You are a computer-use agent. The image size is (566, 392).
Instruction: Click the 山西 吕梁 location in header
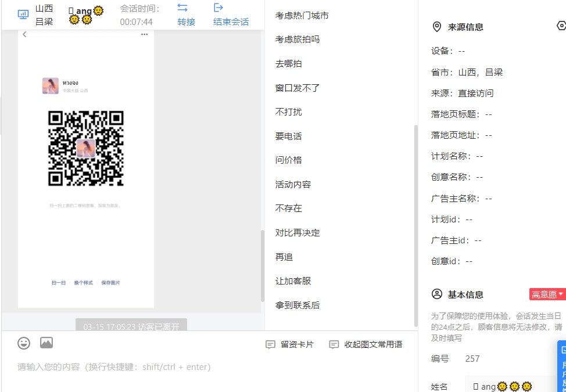click(44, 15)
